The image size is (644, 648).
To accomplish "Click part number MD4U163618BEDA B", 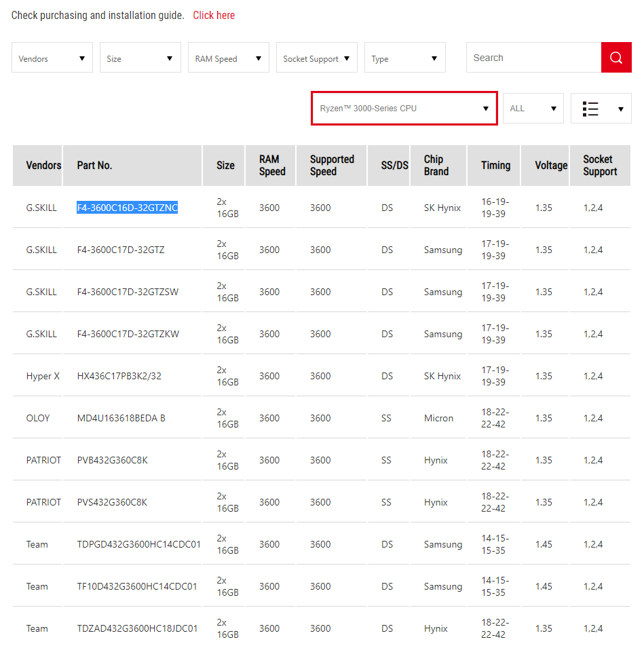I will 121,418.
